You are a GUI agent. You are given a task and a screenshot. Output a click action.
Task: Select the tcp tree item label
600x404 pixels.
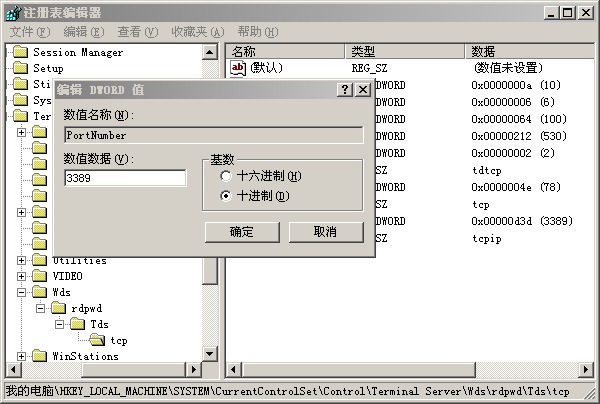[x=119, y=340]
